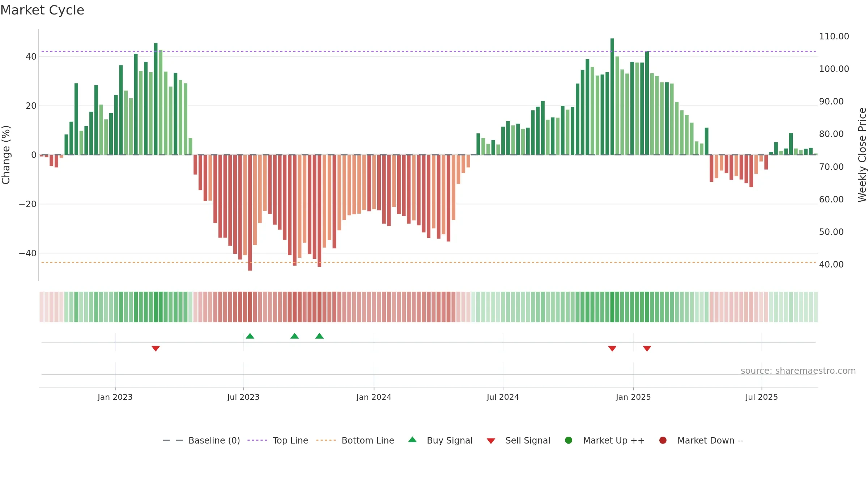868x488 pixels.
Task: Click the orange dotted Bottom Line
Action: (x=429, y=262)
